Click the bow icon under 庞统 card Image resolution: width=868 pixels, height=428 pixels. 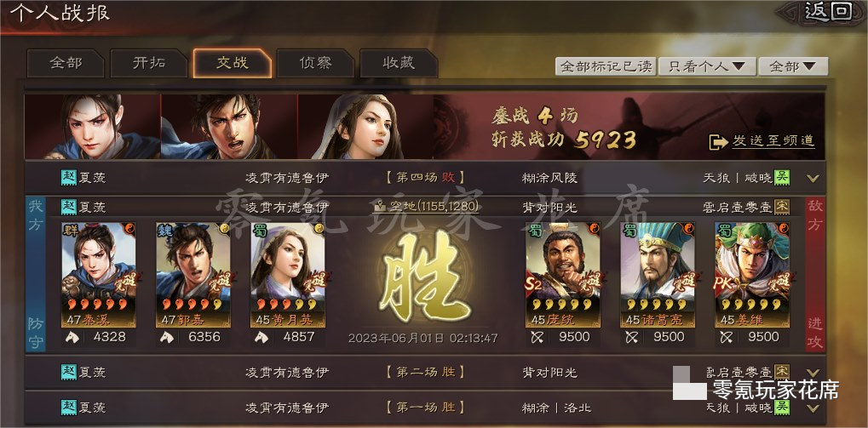click(x=537, y=337)
